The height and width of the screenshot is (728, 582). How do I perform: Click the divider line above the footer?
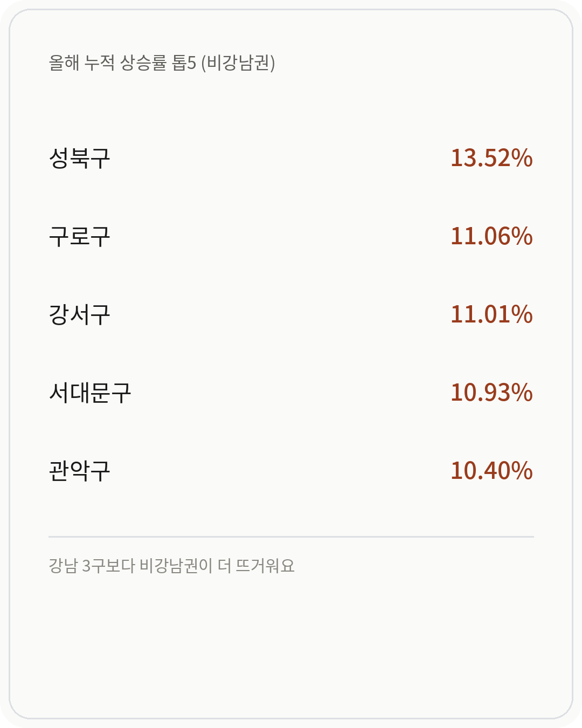point(291,537)
